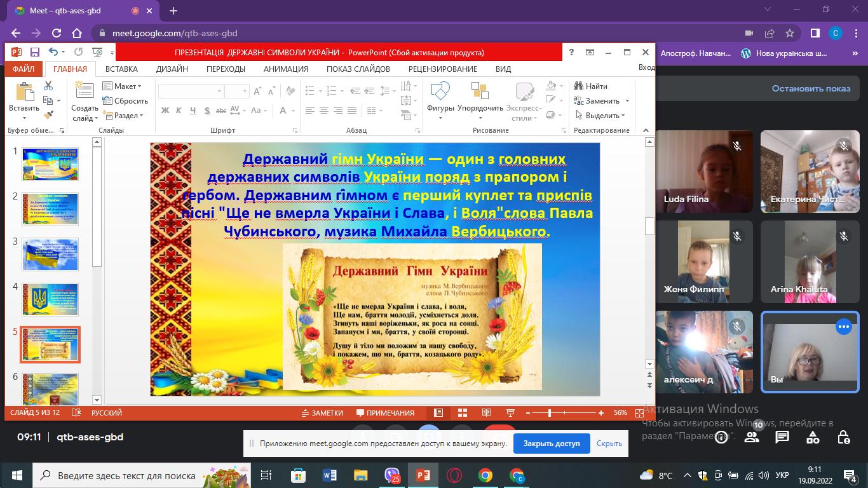This screenshot has height=488, width=868.
Task: Switch to Normal view in status bar
Action: click(438, 413)
